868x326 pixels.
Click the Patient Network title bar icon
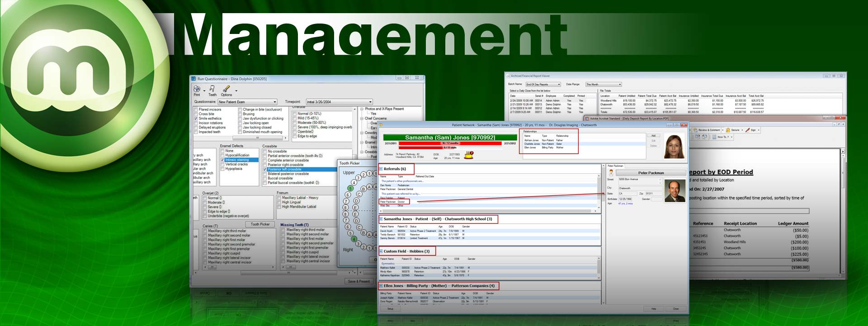pyautogui.click(x=381, y=125)
